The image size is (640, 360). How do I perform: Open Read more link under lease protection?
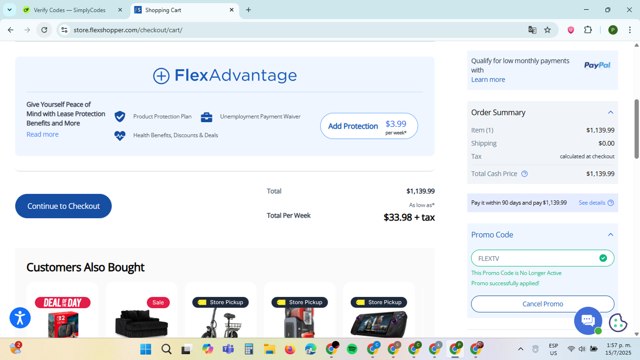42,134
